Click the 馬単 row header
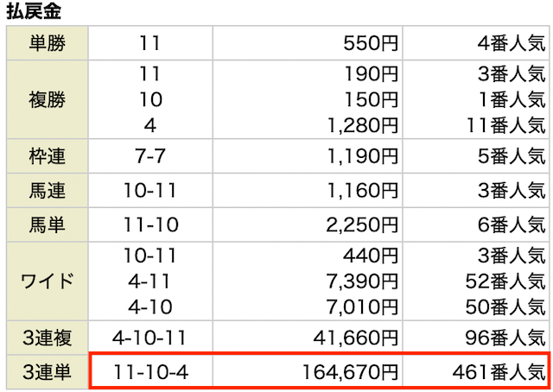The height and width of the screenshot is (392, 553). pyautogui.click(x=48, y=224)
